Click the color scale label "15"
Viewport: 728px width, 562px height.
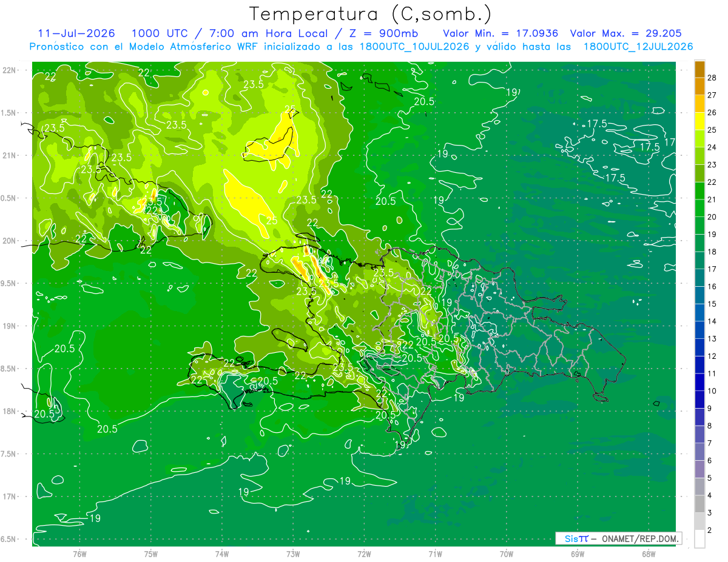tap(712, 304)
